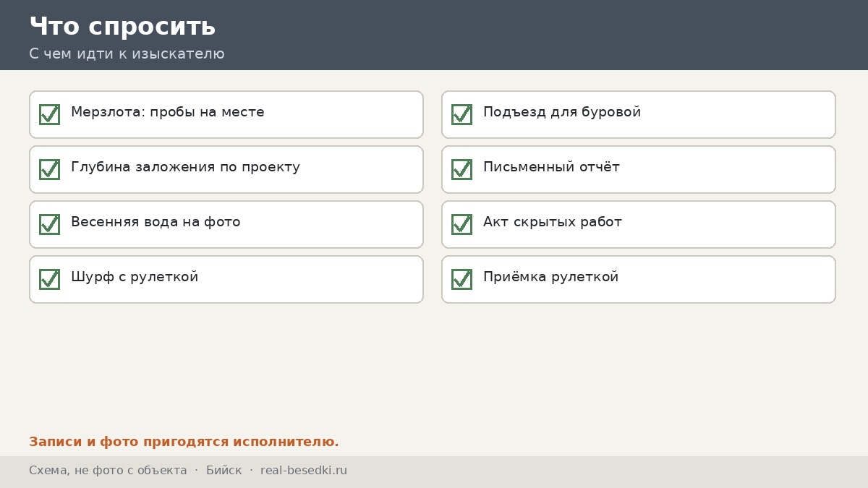Uncheck the Приёмка рулеткой checkbox
The height and width of the screenshot is (488, 868).
(x=461, y=279)
